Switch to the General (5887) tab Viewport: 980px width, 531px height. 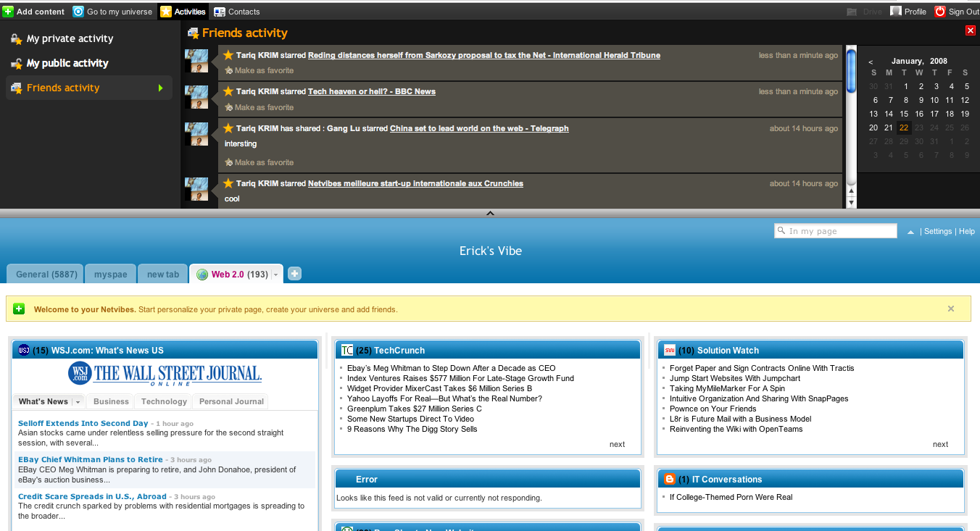tap(46, 274)
